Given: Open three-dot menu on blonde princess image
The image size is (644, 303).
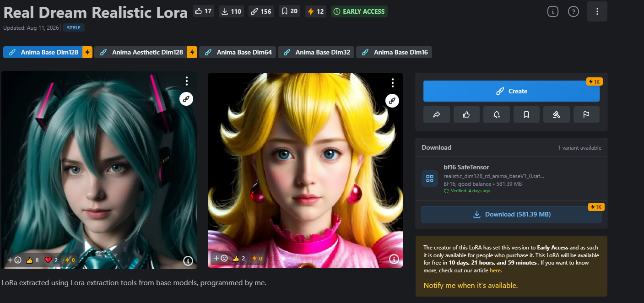Looking at the screenshot, I should pos(393,83).
